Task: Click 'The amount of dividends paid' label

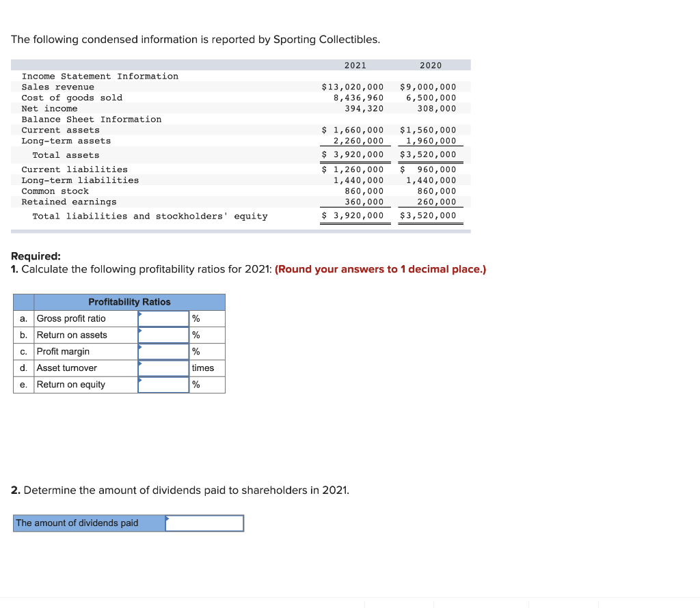Action: click(77, 523)
